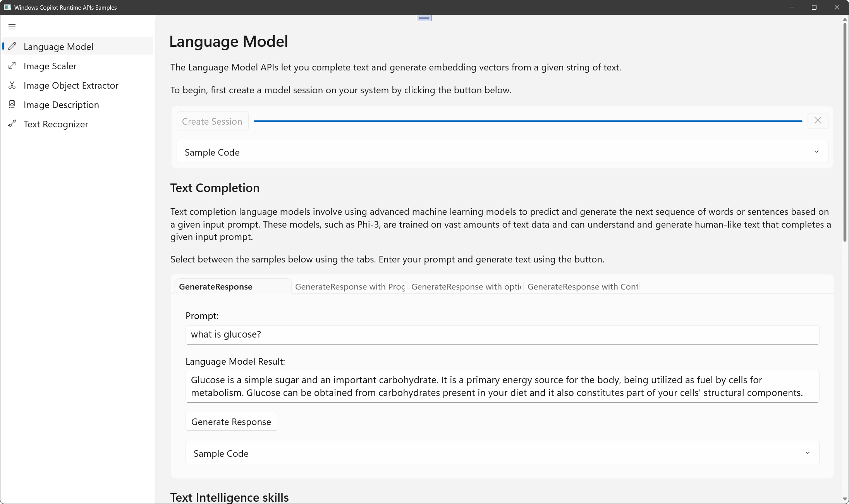This screenshot has width=849, height=504.
Task: Click the session creation progress bar
Action: [528, 121]
